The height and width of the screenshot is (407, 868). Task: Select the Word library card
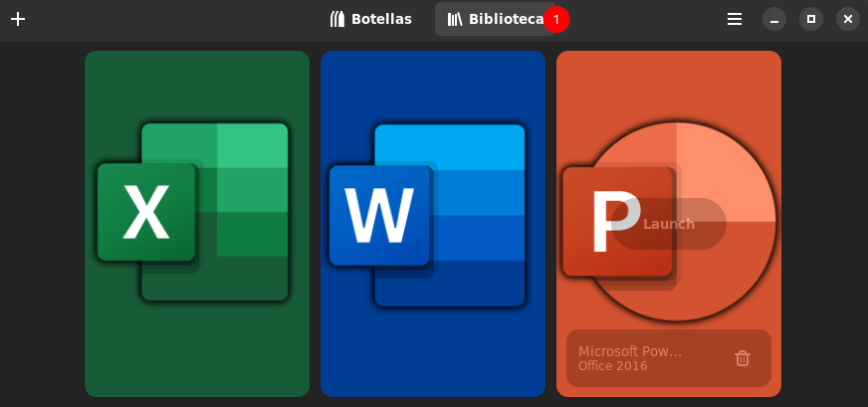pos(433,224)
